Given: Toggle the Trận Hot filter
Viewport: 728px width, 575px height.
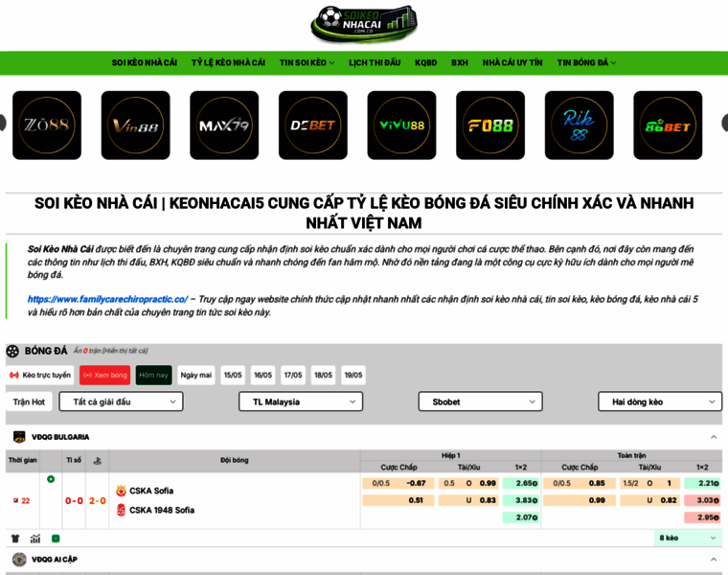Looking at the screenshot, I should (x=29, y=402).
